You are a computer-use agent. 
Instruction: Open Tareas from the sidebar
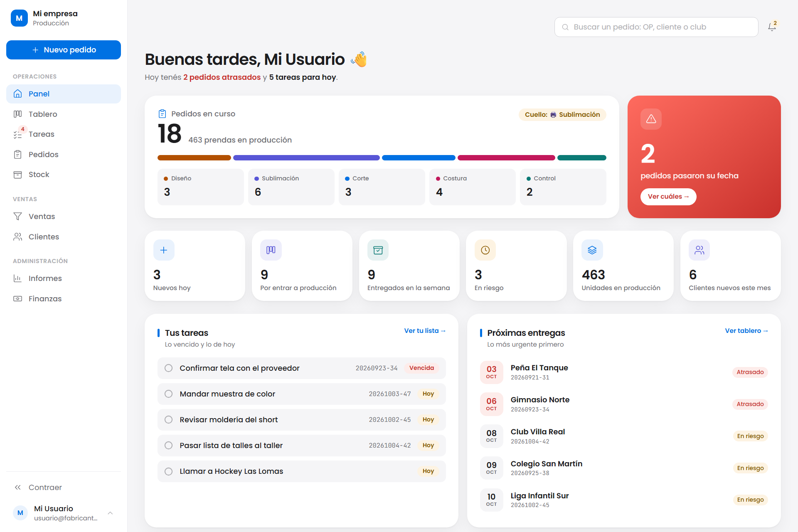tap(64, 134)
